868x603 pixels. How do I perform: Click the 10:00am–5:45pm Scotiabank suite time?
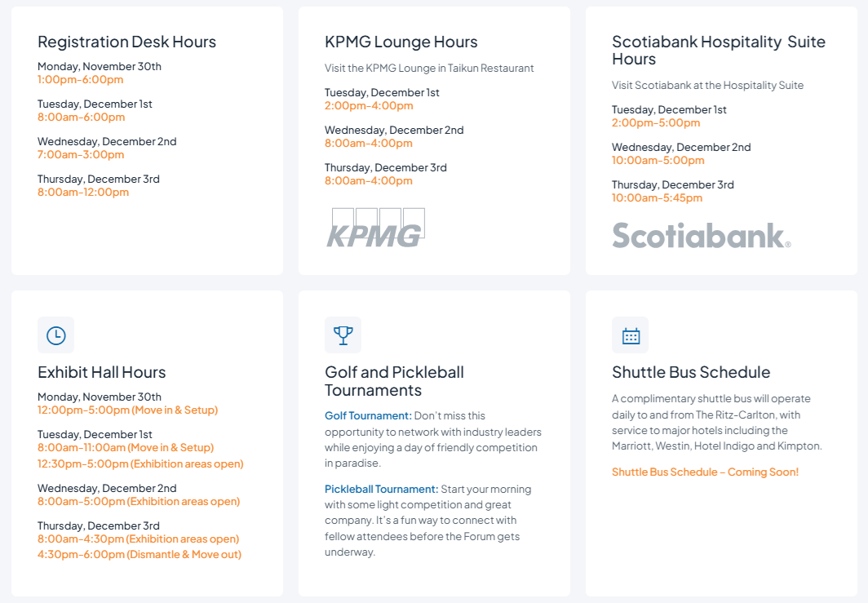[x=657, y=198]
